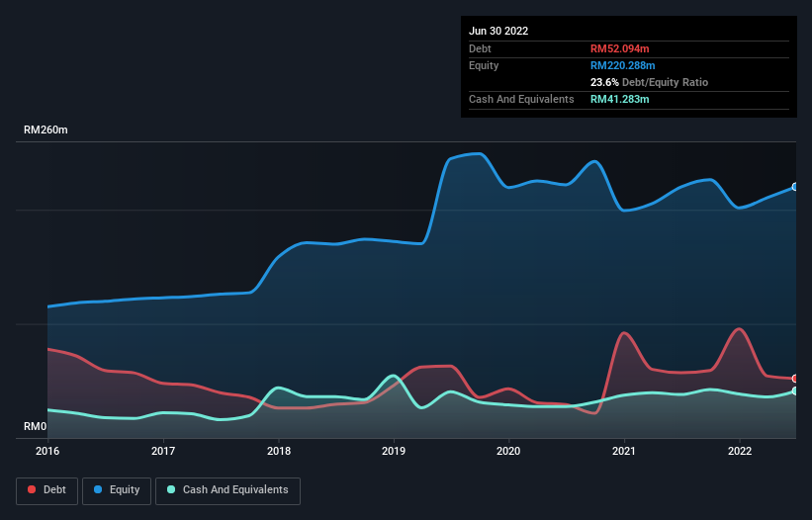Toggle Cash And Equivalents legend button
Image resolution: width=812 pixels, height=520 pixels.
click(227, 490)
